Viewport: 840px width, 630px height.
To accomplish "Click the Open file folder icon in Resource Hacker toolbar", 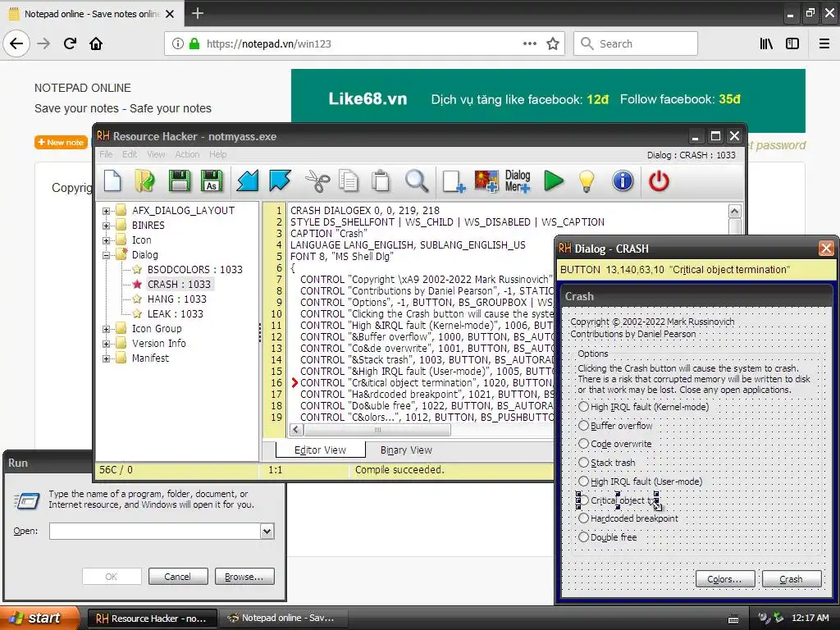I will 144,181.
